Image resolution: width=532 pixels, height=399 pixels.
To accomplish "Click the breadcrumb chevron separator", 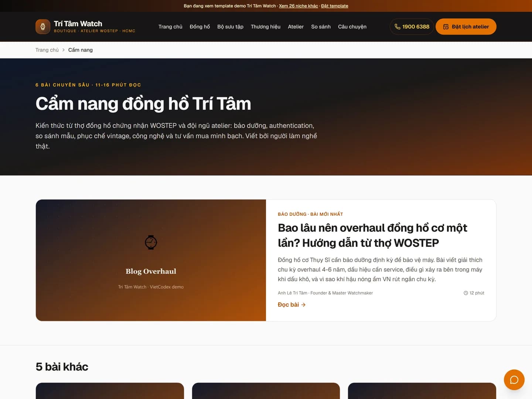I will point(64,50).
